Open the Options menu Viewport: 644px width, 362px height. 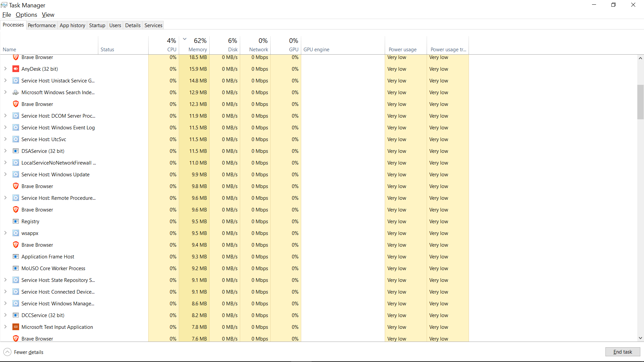[26, 15]
